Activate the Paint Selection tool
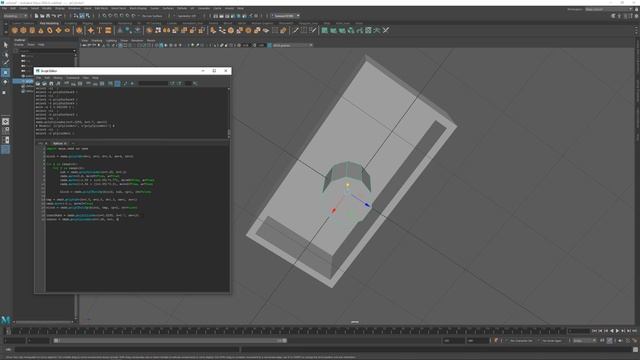 pos(5,63)
